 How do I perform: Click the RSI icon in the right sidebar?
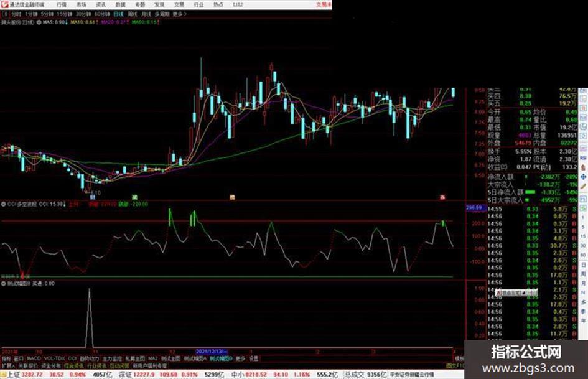click(x=583, y=158)
